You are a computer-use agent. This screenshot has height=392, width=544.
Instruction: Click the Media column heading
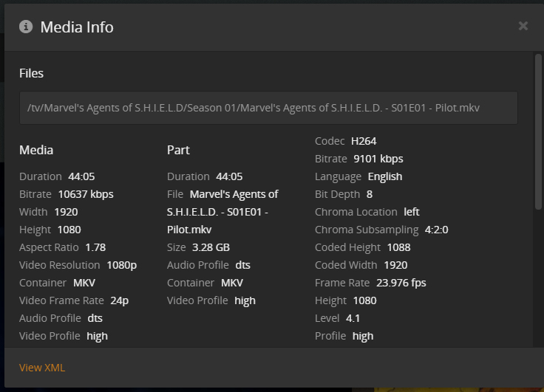[x=36, y=150]
